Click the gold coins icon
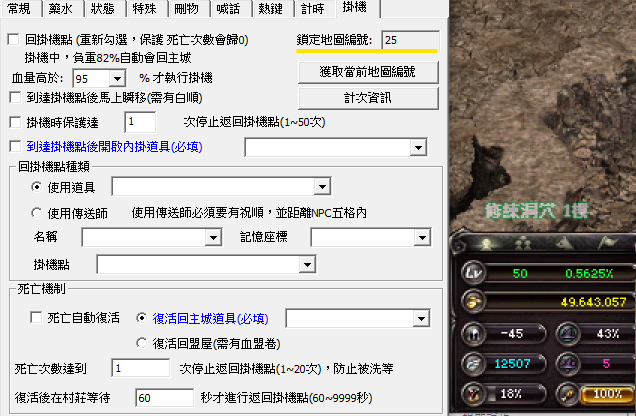636x416 pixels. pos(473,302)
